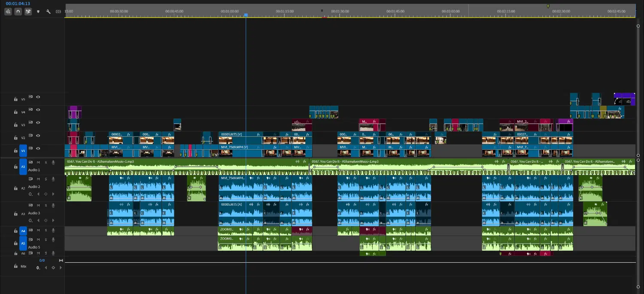Screen dimensions: 644x294
Task: Toggle the V1 track target button
Action: (x=23, y=151)
